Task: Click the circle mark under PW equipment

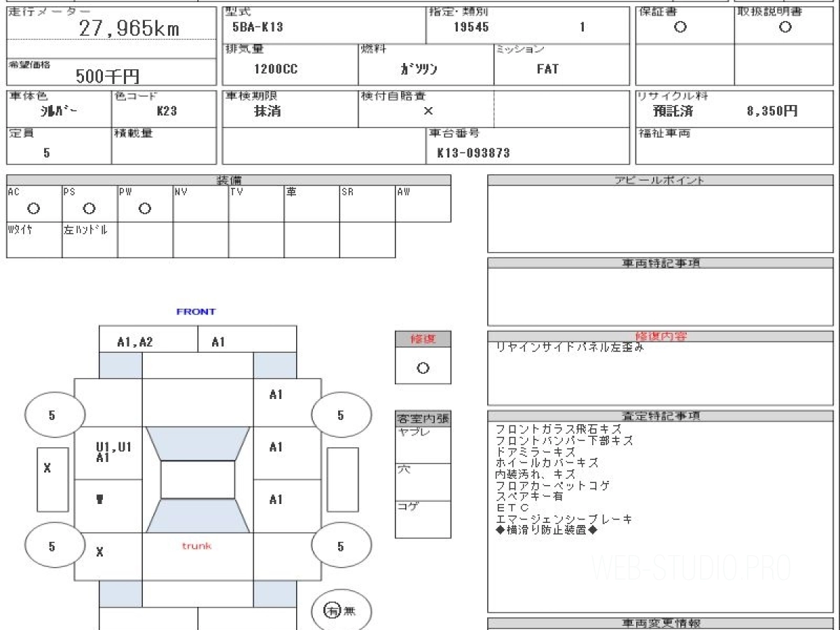Action: [x=145, y=209]
